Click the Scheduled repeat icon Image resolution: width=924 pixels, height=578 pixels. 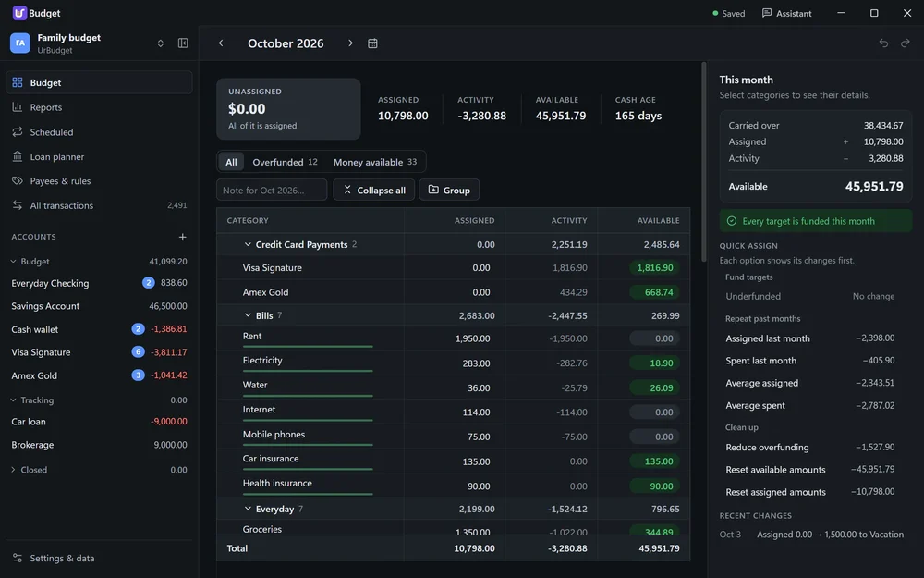click(x=17, y=131)
